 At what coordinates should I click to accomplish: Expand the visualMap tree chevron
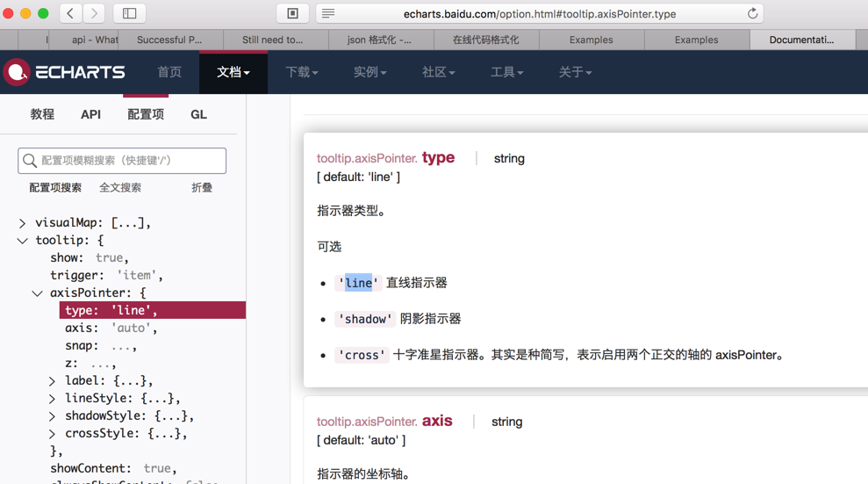pyautogui.click(x=22, y=223)
